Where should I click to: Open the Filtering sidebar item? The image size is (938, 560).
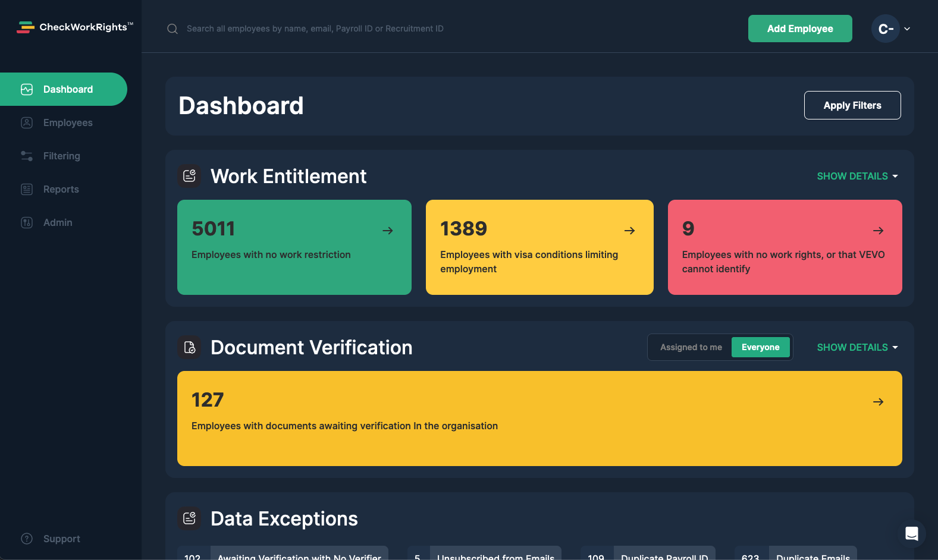pyautogui.click(x=61, y=156)
